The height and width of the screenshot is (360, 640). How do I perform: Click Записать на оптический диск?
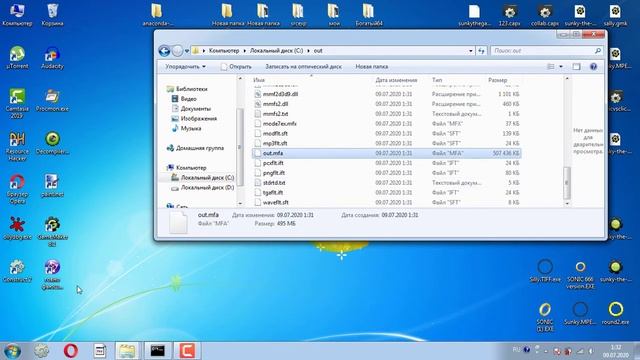pos(303,67)
